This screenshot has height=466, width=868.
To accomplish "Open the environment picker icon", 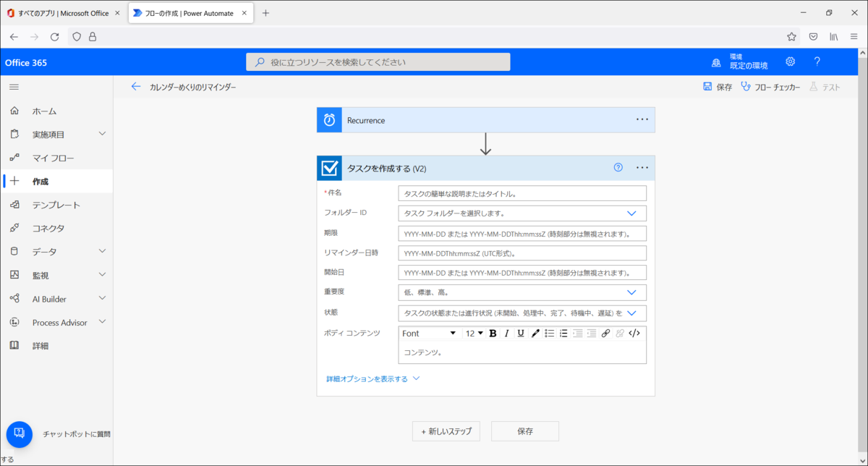I will click(x=716, y=62).
